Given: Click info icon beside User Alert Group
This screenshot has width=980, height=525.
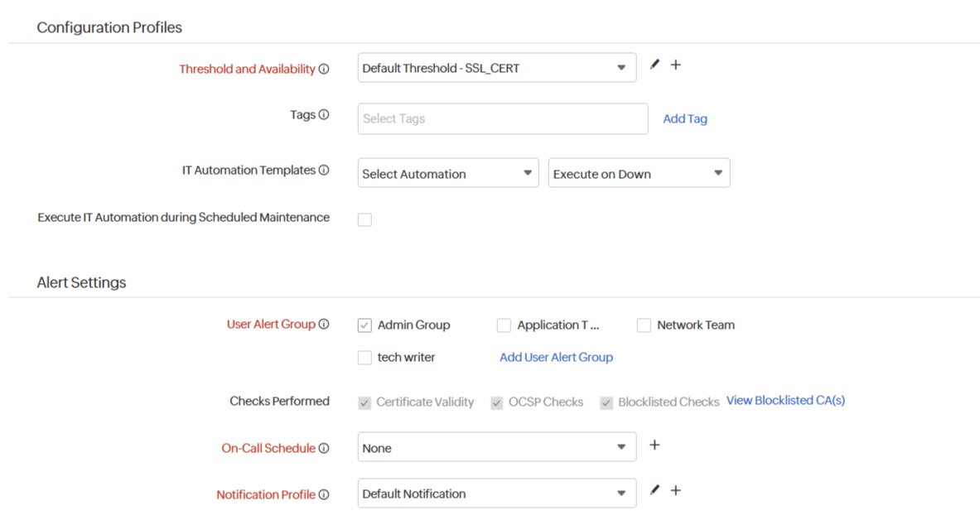Looking at the screenshot, I should tap(324, 325).
